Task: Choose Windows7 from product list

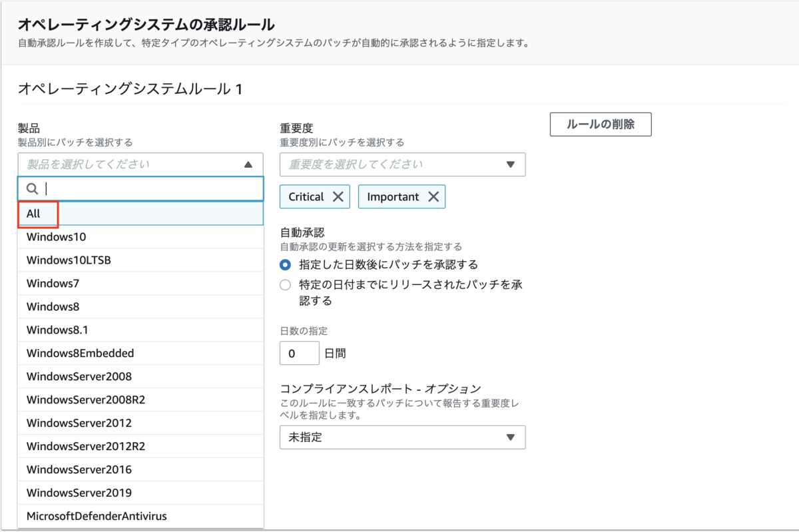Action: pyautogui.click(x=140, y=284)
